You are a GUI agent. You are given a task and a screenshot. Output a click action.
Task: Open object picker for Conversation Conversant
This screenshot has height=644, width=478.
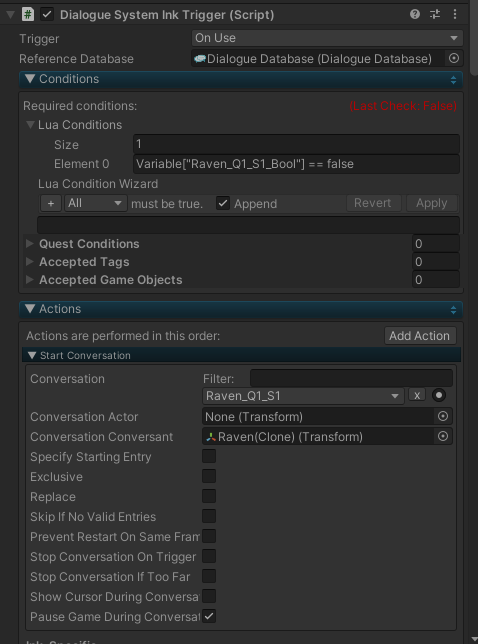click(x=443, y=436)
